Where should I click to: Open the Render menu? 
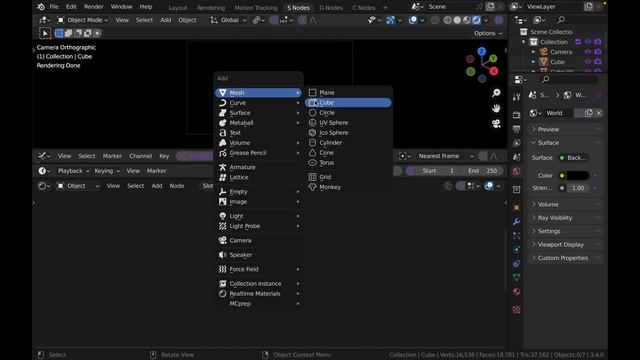[93, 7]
